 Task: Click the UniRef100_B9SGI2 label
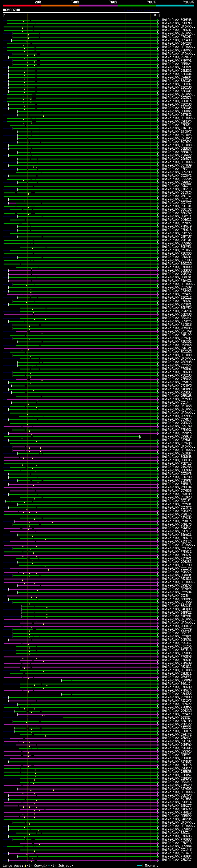(x=177, y=436)
